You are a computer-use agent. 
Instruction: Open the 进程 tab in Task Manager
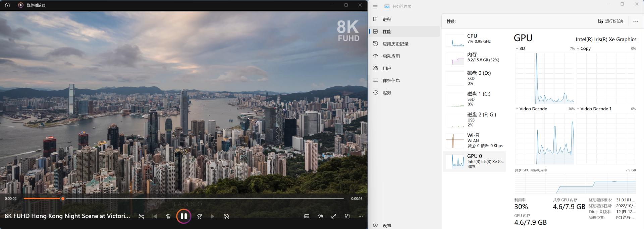pyautogui.click(x=387, y=19)
